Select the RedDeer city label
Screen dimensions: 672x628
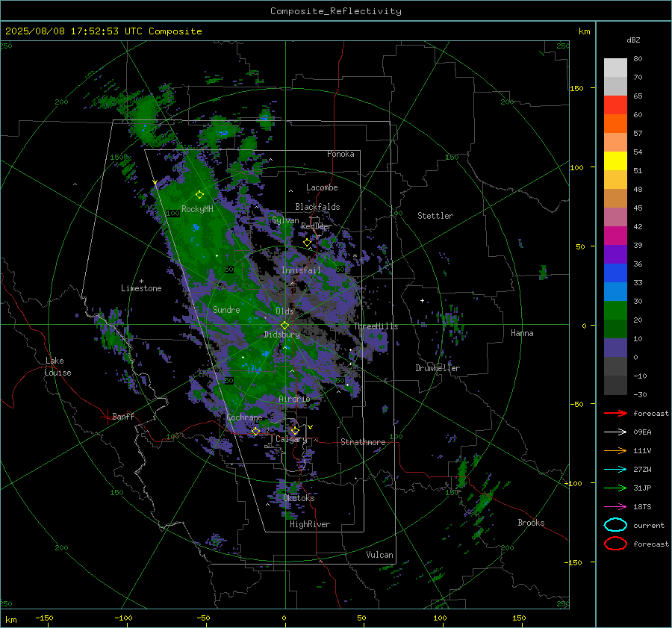[x=317, y=226]
